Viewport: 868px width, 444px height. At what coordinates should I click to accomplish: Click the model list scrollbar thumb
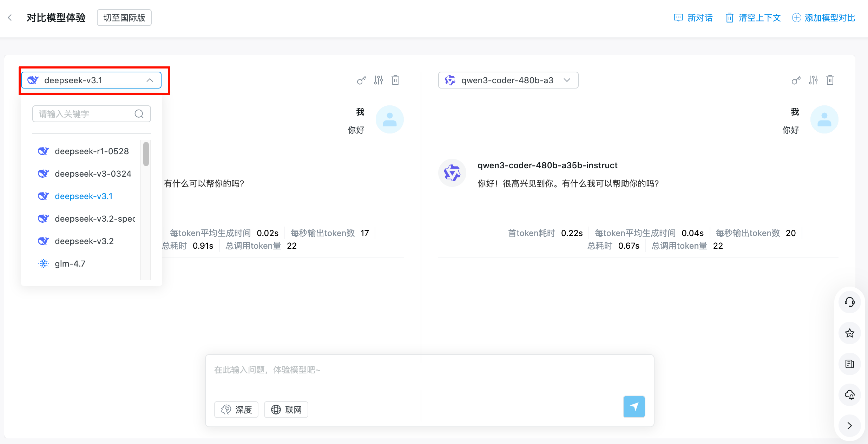tap(146, 154)
